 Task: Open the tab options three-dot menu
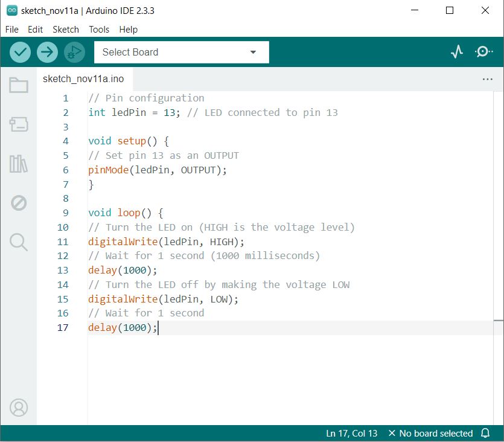point(487,79)
